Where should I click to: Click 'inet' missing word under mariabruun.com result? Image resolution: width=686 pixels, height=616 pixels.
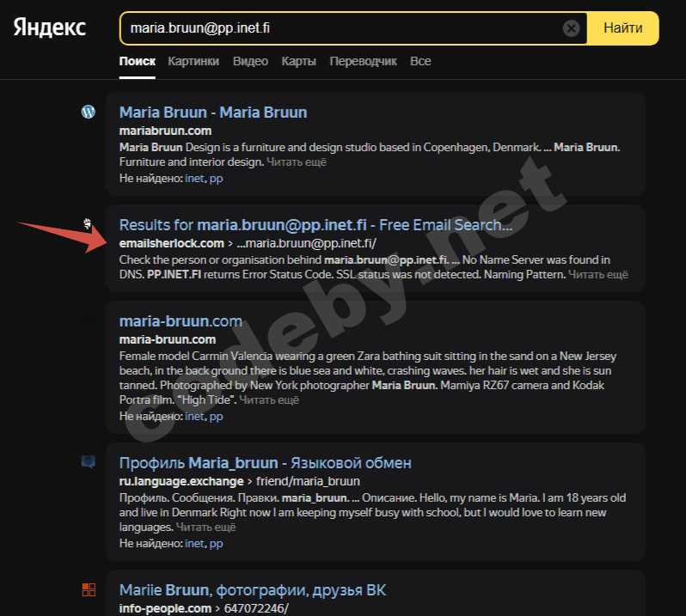click(194, 179)
